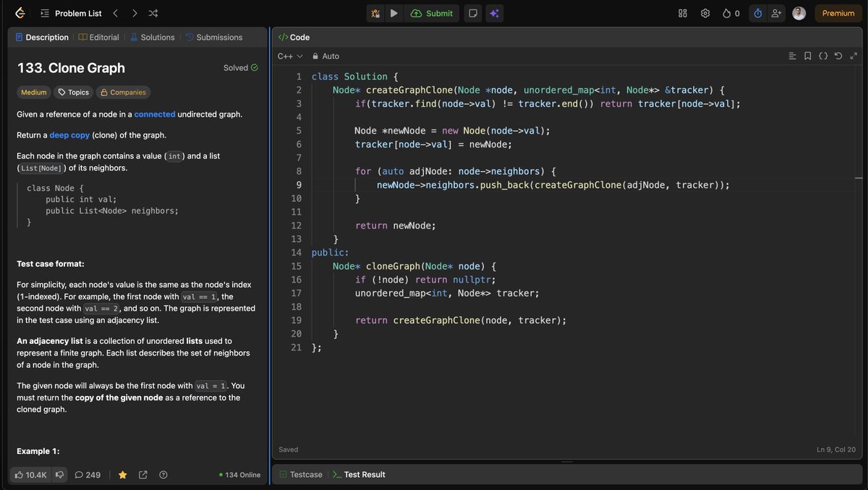Click line number 14 in gutter

(x=297, y=252)
